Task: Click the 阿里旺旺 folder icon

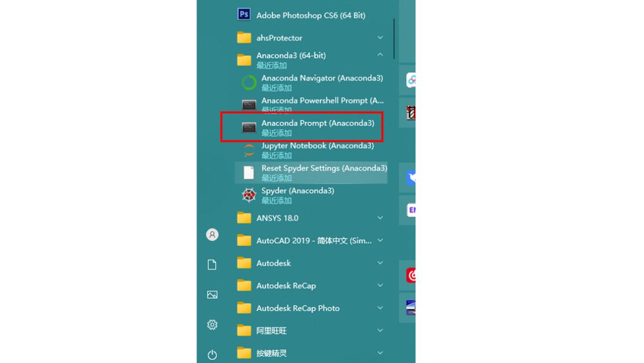Action: pos(244,330)
